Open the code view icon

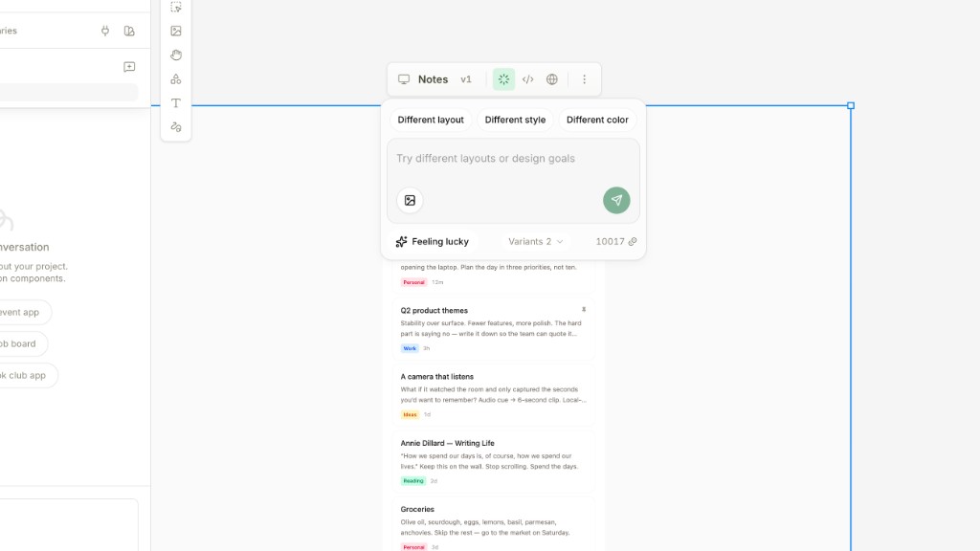pyautogui.click(x=528, y=79)
